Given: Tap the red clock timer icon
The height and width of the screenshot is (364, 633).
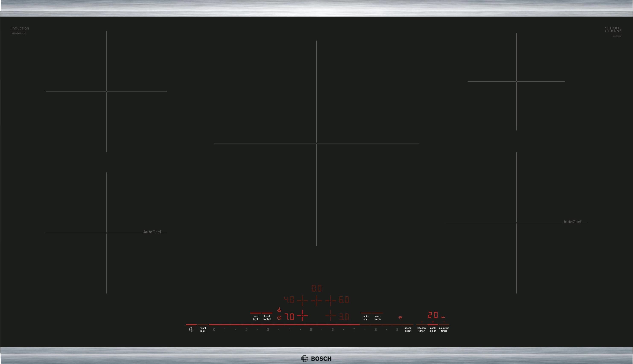Looking at the screenshot, I should (279, 318).
